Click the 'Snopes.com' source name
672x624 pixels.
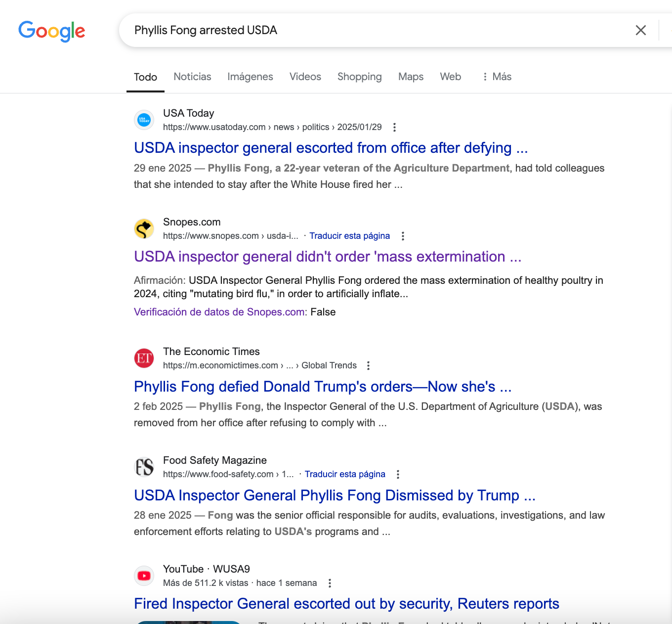click(192, 222)
